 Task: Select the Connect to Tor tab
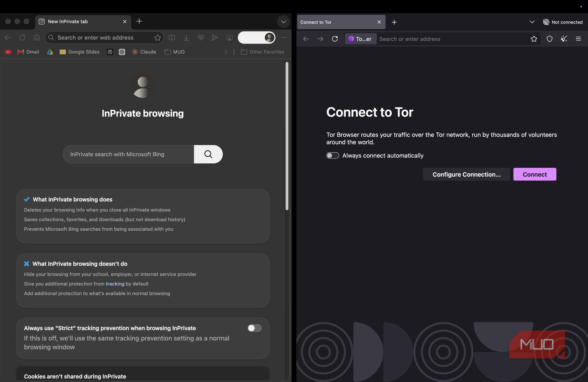tap(341, 22)
